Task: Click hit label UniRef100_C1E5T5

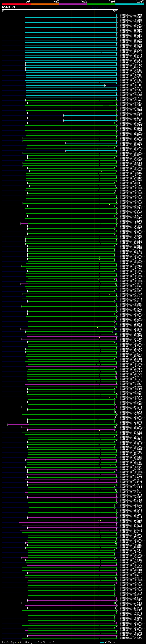Action: [x=131, y=118]
